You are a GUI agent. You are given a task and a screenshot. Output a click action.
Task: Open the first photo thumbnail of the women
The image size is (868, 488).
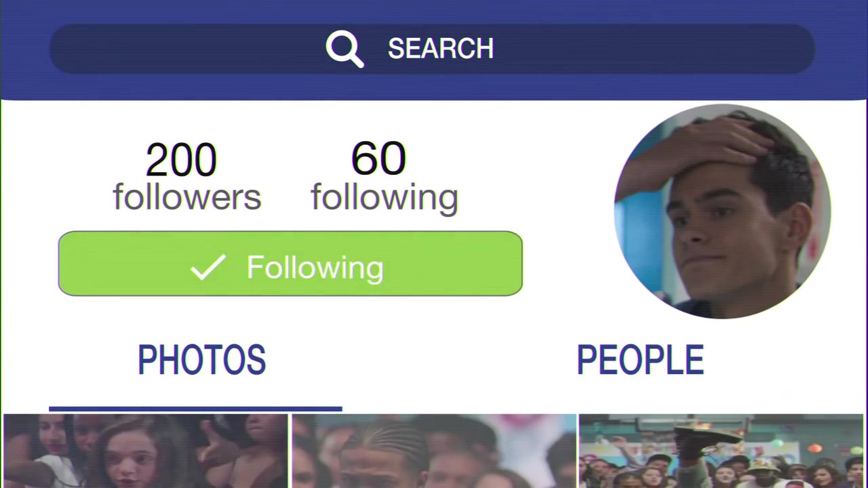coord(145,451)
